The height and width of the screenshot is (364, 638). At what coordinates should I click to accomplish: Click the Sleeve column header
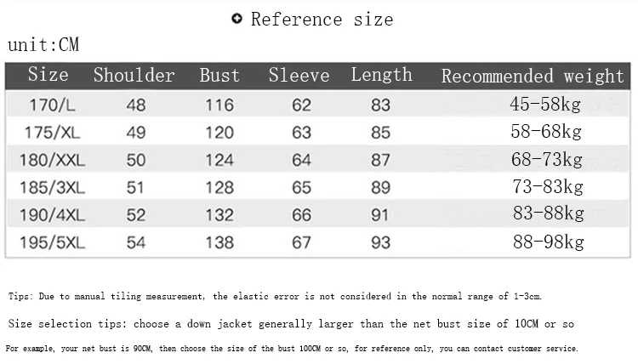coord(299,75)
